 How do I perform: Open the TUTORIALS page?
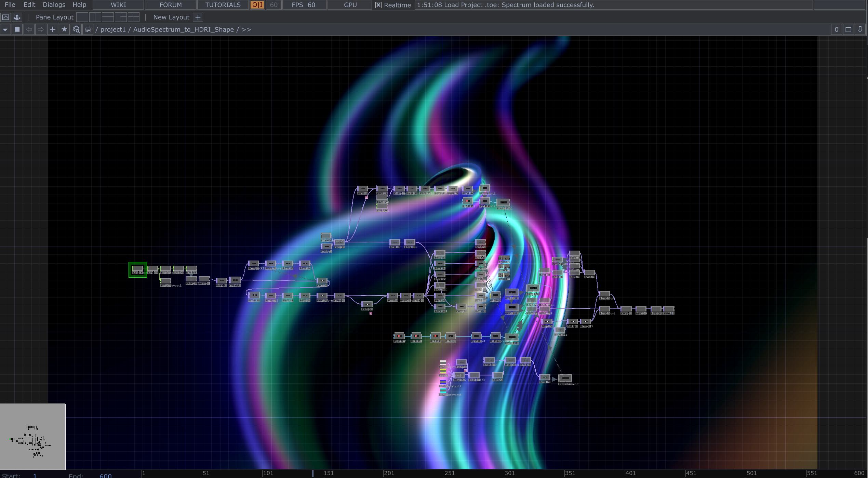click(222, 5)
